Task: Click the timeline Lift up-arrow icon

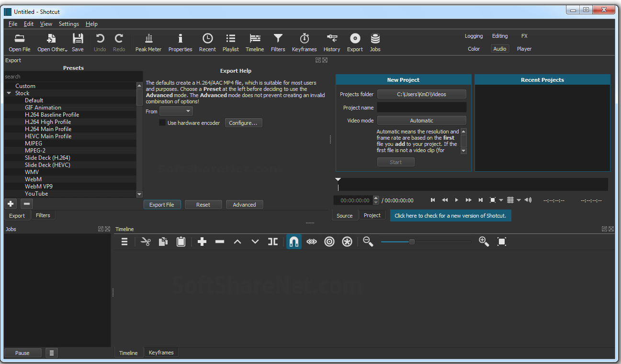Action: 237,242
